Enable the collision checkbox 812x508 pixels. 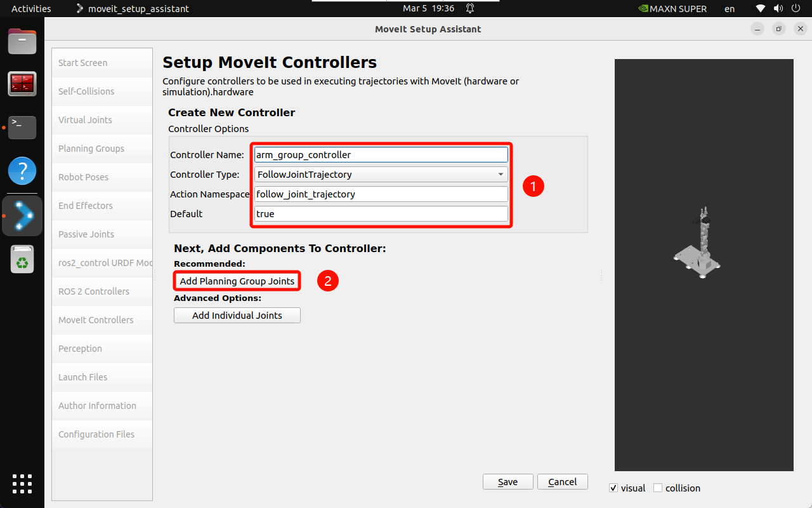tap(658, 488)
